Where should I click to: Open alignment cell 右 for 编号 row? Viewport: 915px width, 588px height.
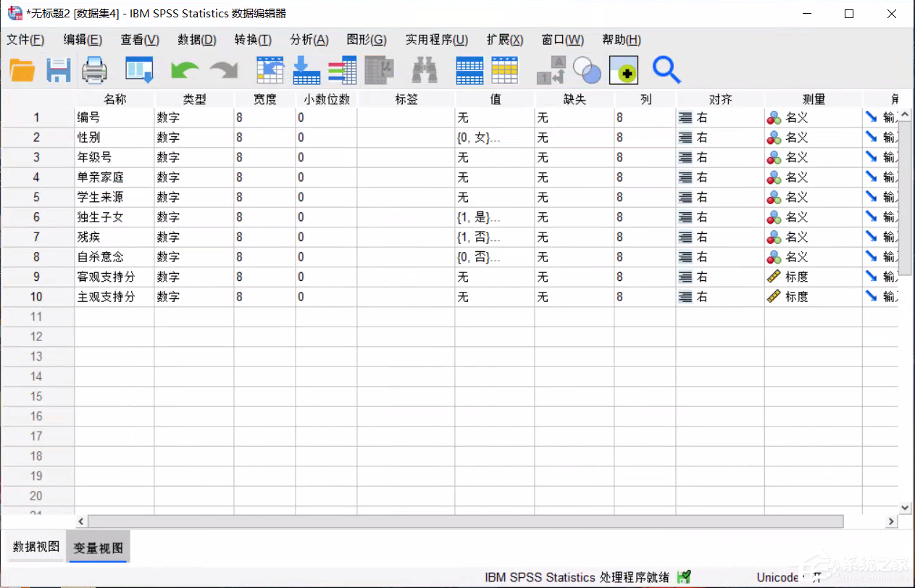coord(719,117)
